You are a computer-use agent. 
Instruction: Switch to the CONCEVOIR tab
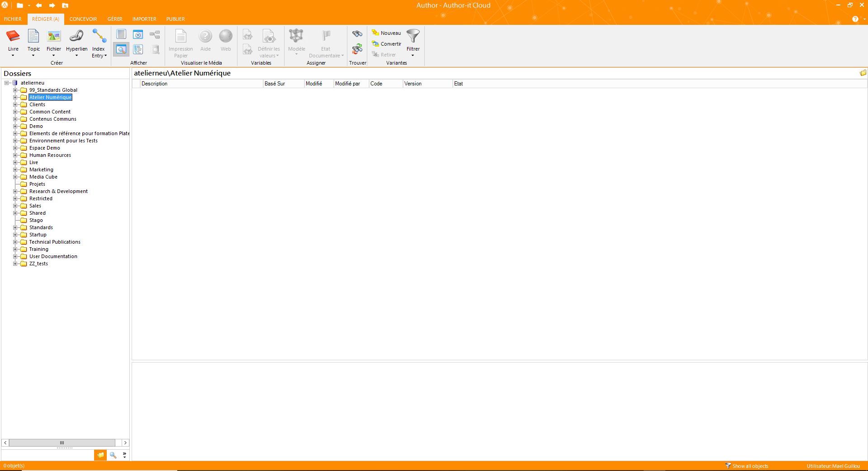click(83, 19)
